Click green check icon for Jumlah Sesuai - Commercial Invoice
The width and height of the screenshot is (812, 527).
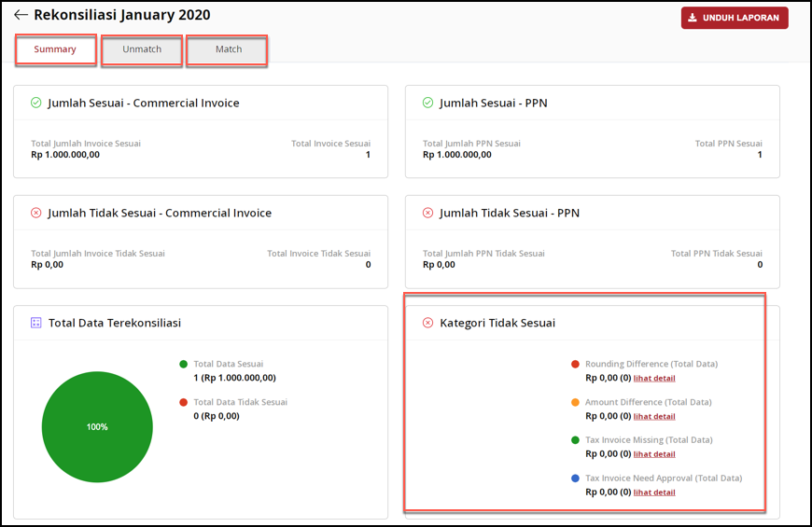tap(36, 103)
